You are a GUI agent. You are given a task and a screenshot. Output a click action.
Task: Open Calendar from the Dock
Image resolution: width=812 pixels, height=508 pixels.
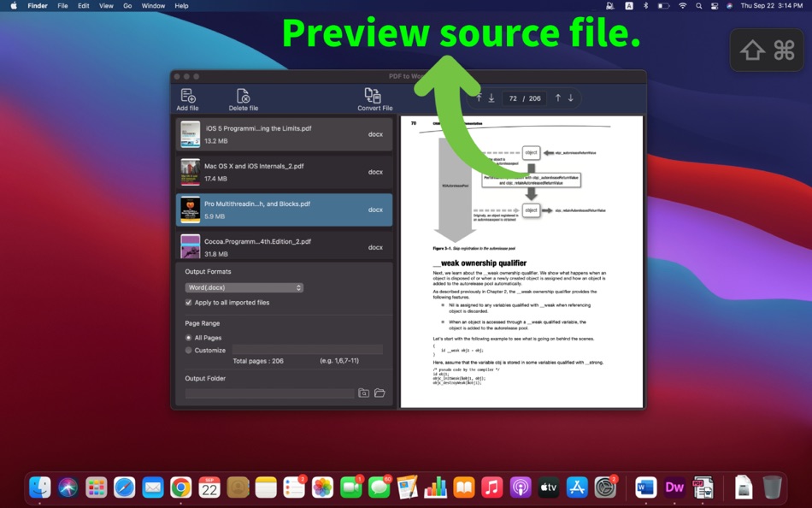click(209, 487)
